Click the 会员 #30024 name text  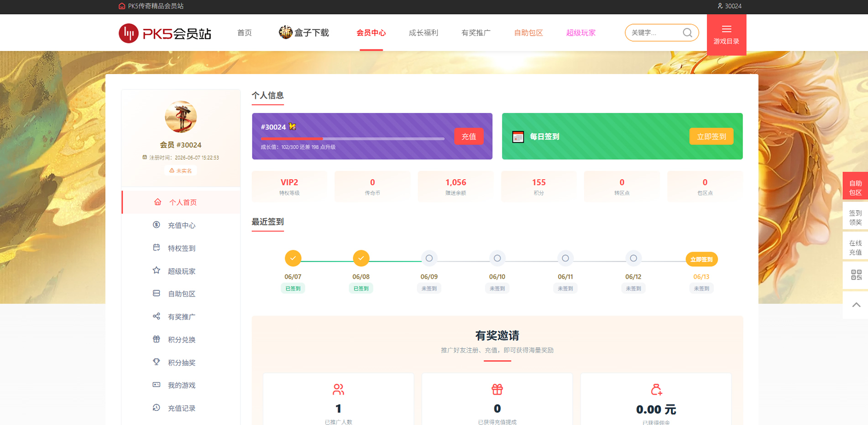tap(181, 145)
